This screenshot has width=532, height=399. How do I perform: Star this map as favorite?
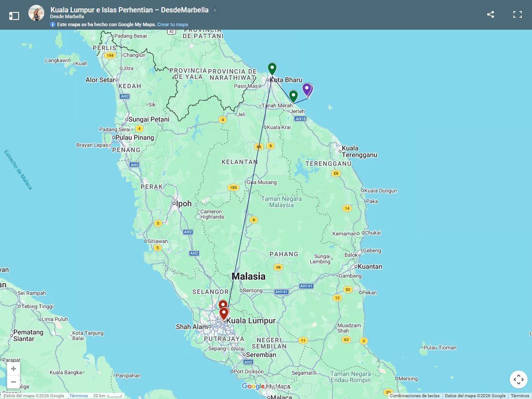click(x=215, y=10)
